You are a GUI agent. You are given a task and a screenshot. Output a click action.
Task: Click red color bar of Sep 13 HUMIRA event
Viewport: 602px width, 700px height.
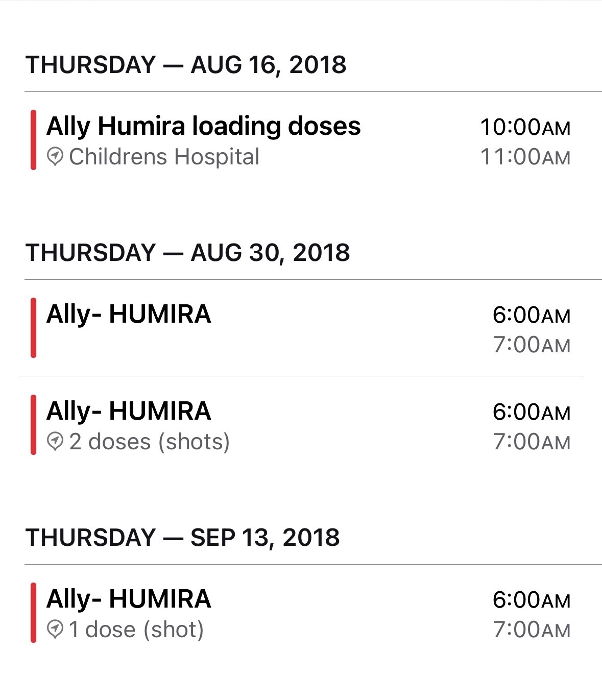[33, 613]
